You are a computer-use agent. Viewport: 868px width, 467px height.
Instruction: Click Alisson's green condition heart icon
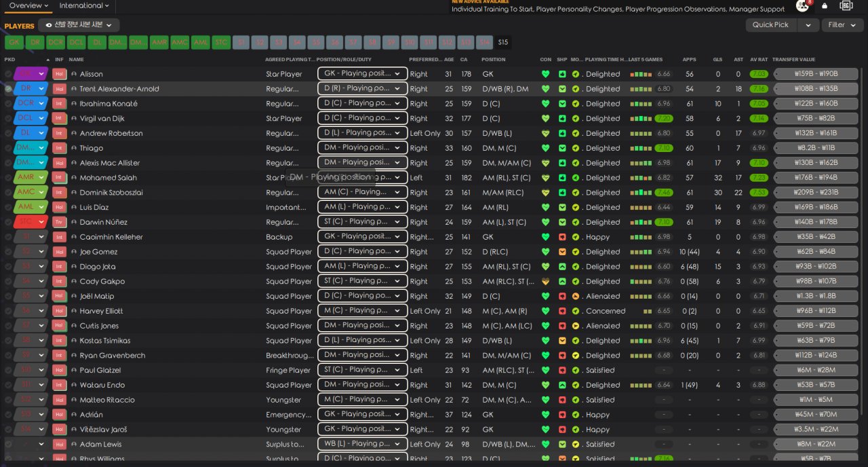545,74
